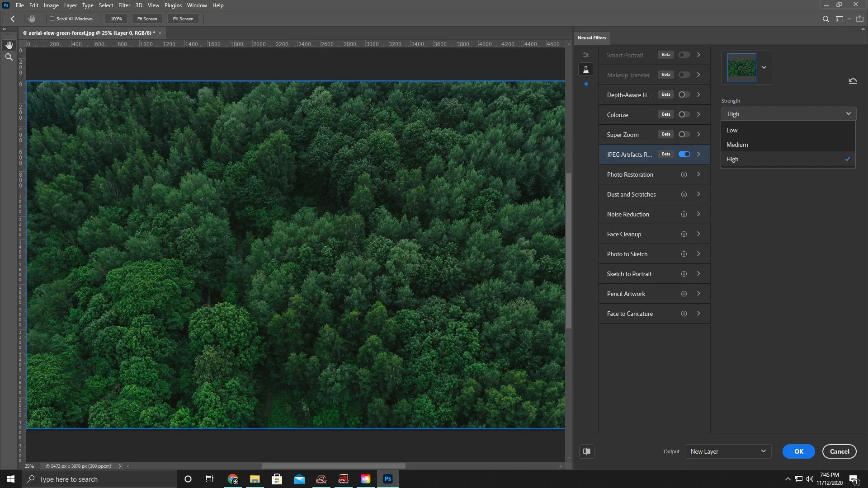This screenshot has height=488, width=868.
Task: Click the Photo Restoration info icon
Action: (x=684, y=174)
